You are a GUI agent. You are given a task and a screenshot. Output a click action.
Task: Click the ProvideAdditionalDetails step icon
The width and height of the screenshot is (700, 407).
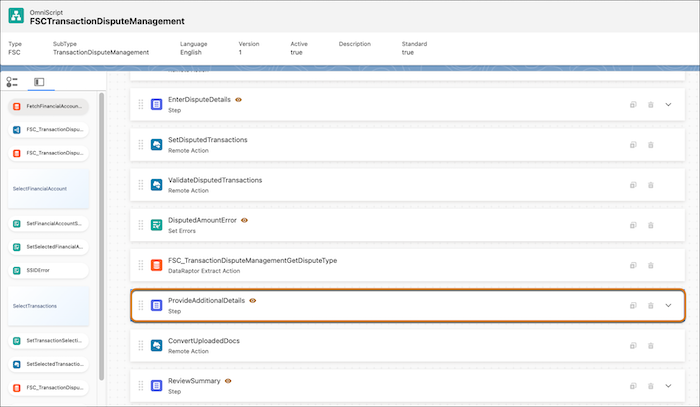pyautogui.click(x=156, y=305)
